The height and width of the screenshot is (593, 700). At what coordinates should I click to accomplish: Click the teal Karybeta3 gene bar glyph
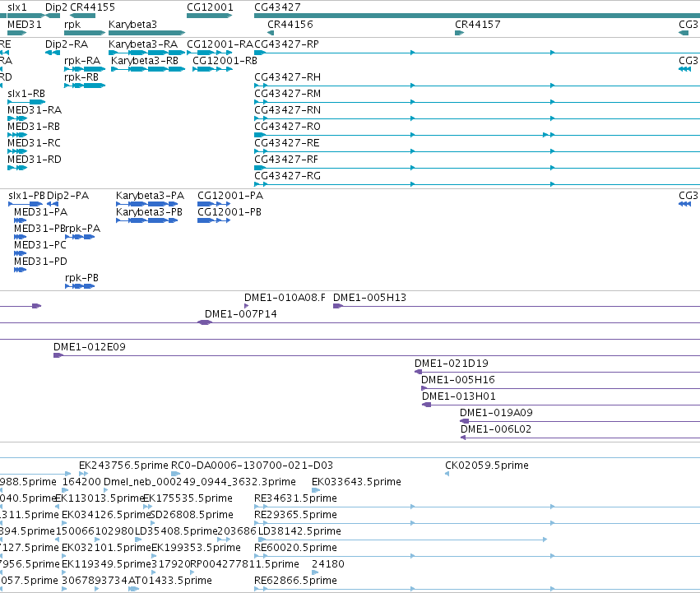[x=146, y=33]
